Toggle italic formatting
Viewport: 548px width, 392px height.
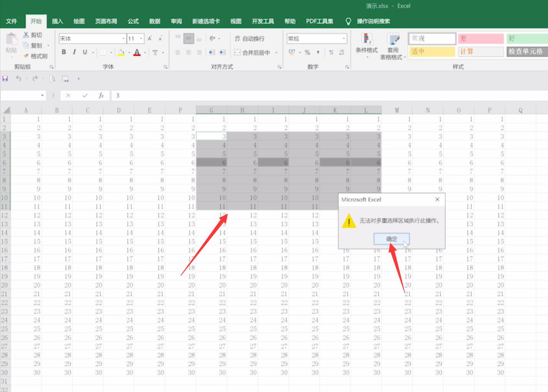tap(74, 52)
